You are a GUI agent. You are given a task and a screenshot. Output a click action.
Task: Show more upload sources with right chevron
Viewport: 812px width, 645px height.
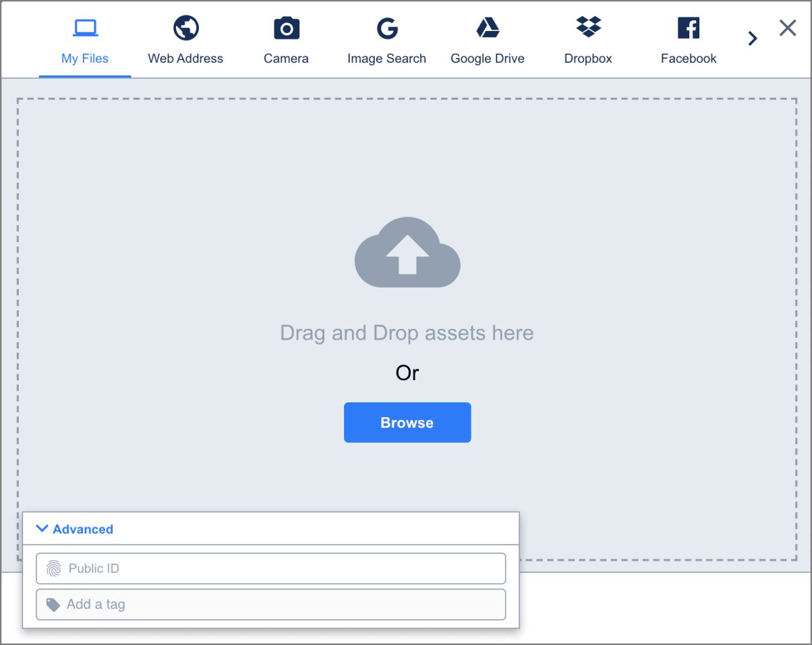[x=753, y=39]
